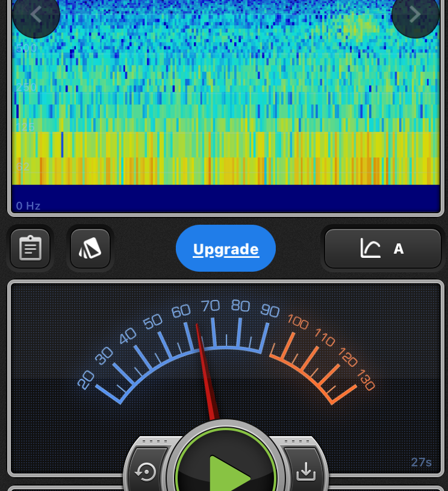Click the 20 mark on the dial
Screen dimensions: 448x491
[x=86, y=380]
